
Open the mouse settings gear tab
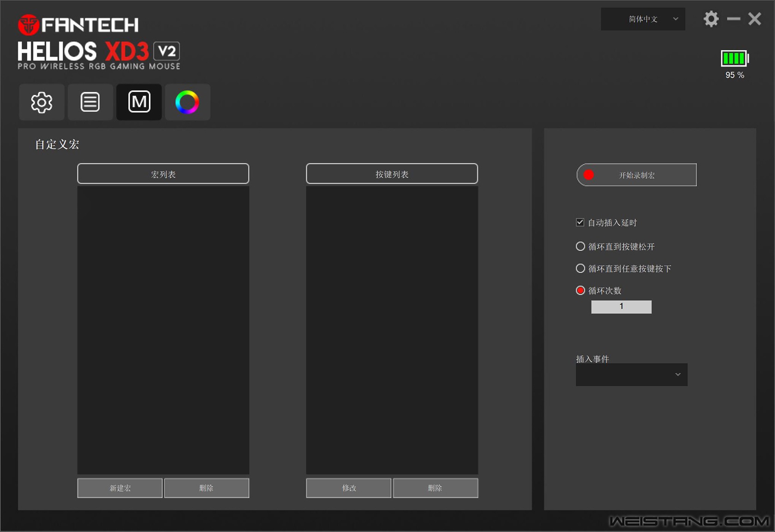tap(42, 102)
